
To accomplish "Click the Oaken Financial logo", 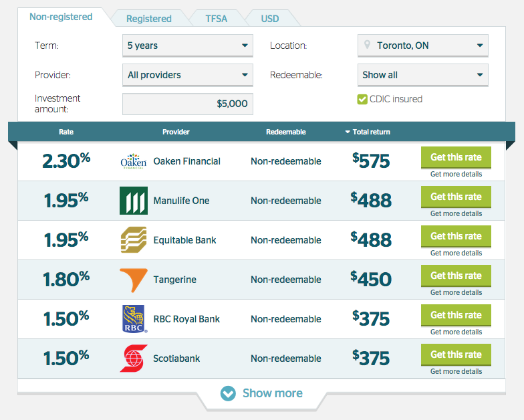I will pos(134,161).
